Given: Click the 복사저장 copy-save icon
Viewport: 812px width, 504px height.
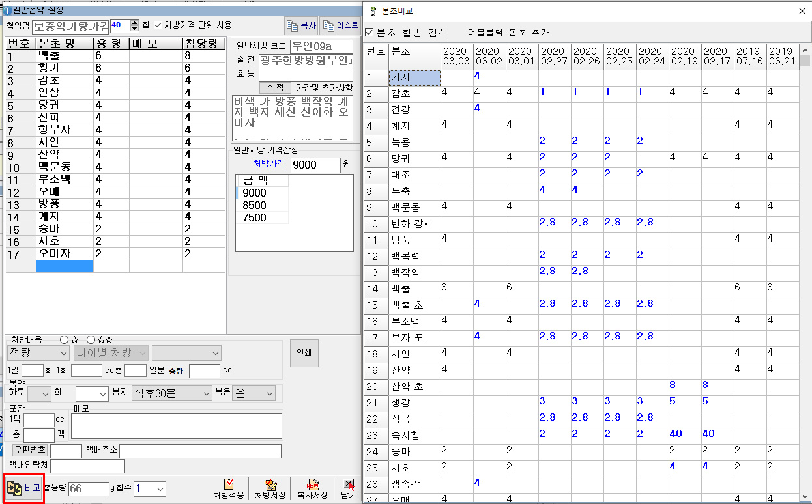Looking at the screenshot, I should pyautogui.click(x=312, y=488).
